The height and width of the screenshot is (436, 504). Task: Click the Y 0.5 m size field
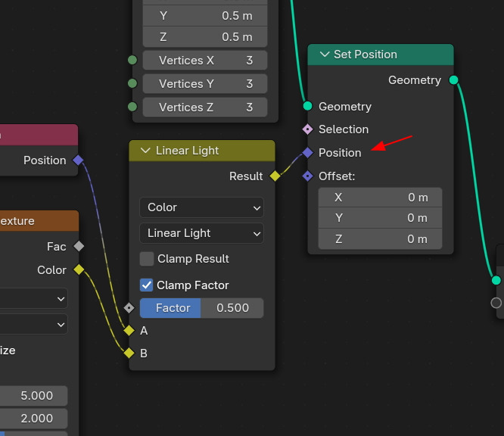[205, 16]
